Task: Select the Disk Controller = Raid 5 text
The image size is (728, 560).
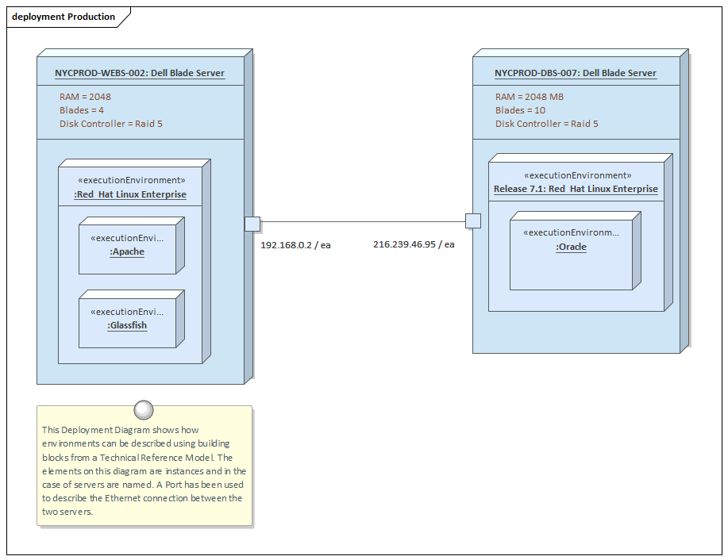Action: tap(102, 124)
